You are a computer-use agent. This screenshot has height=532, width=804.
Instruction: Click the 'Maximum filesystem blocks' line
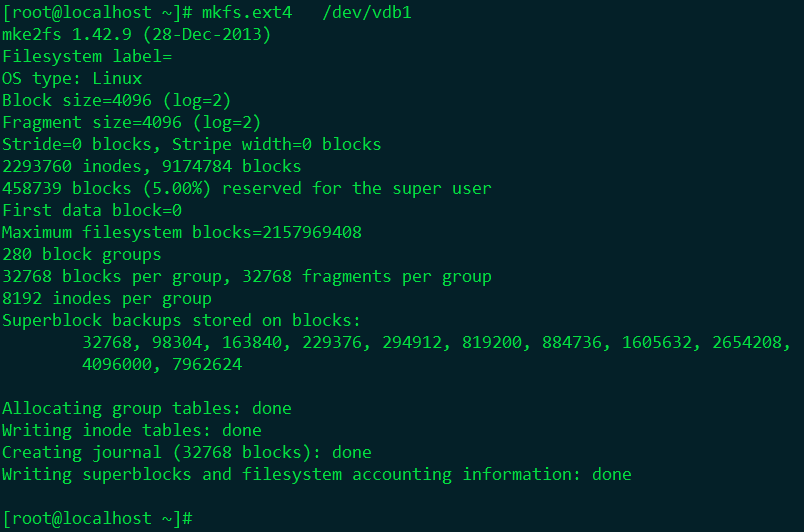pos(181,232)
